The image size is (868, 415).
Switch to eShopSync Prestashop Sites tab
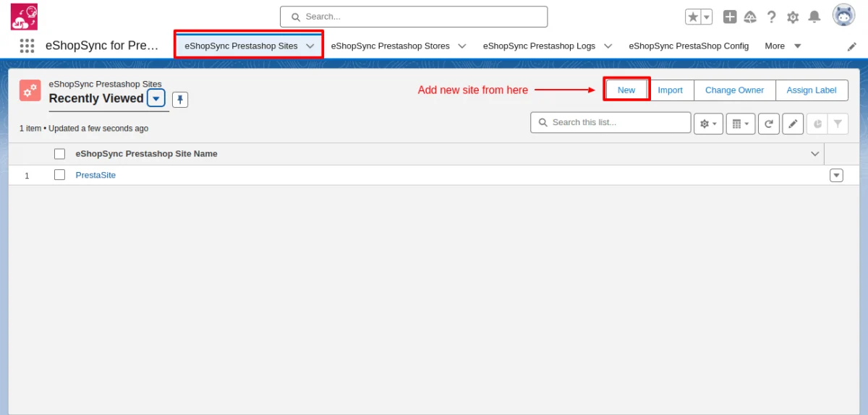tap(241, 46)
